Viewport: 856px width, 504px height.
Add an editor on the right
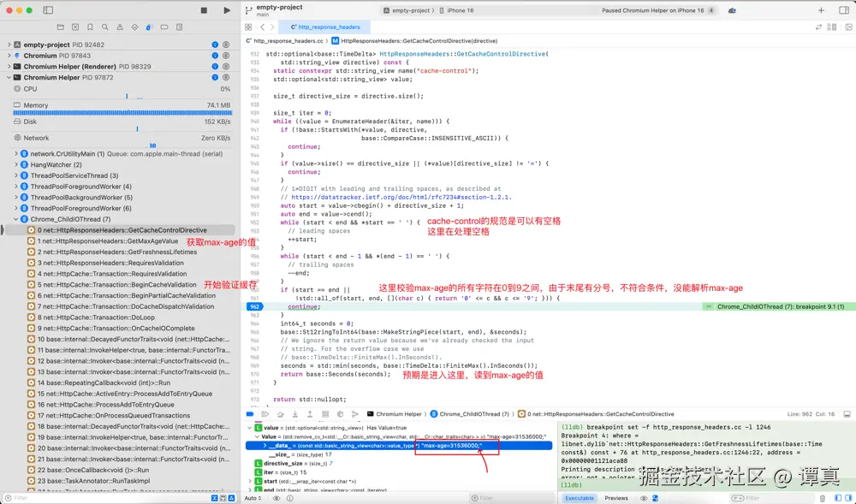(848, 27)
